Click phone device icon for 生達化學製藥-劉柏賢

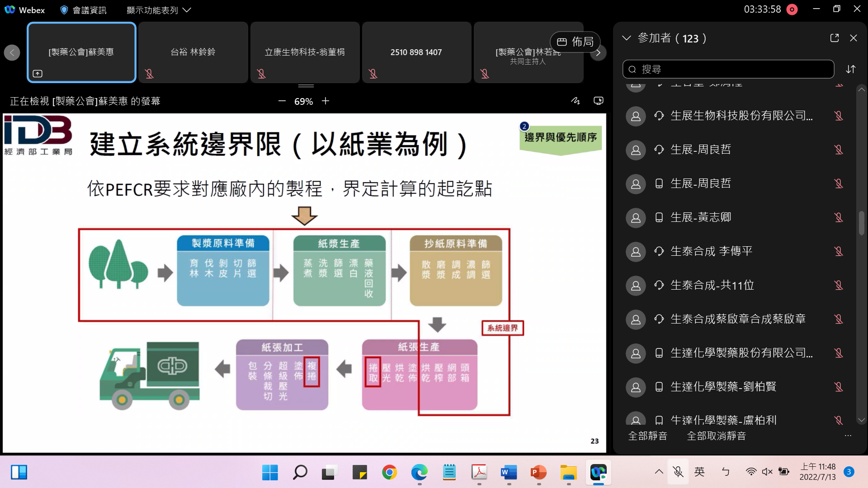(659, 387)
